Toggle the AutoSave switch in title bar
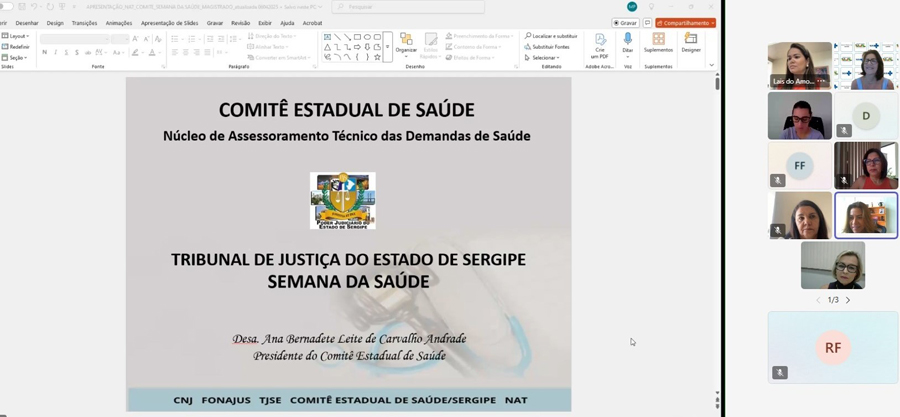The width and height of the screenshot is (900, 417). (5, 7)
